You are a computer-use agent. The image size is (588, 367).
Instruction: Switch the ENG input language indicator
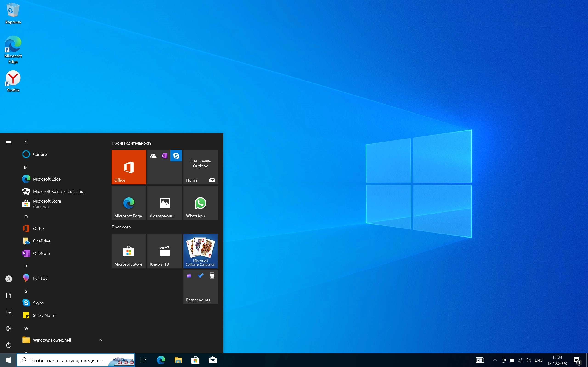[538, 360]
